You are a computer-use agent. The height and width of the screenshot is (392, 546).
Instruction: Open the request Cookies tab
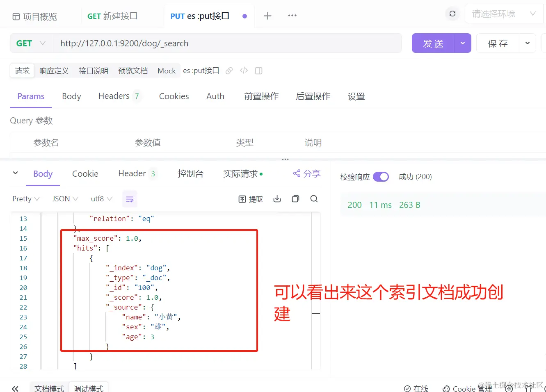click(x=174, y=96)
